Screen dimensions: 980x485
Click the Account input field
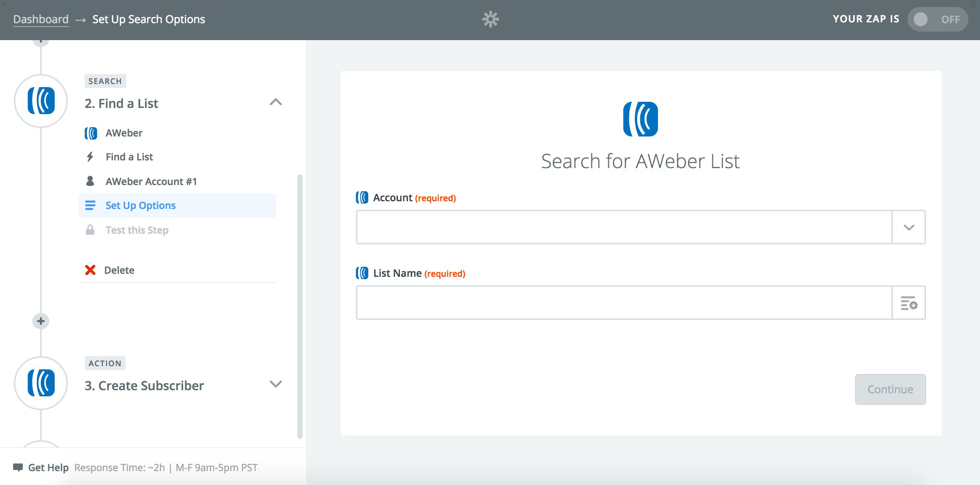tap(624, 227)
